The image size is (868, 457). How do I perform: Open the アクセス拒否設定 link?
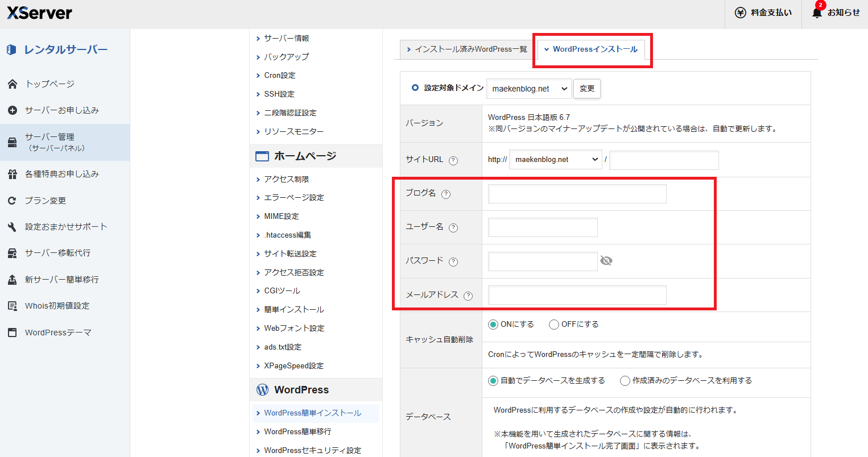click(294, 273)
